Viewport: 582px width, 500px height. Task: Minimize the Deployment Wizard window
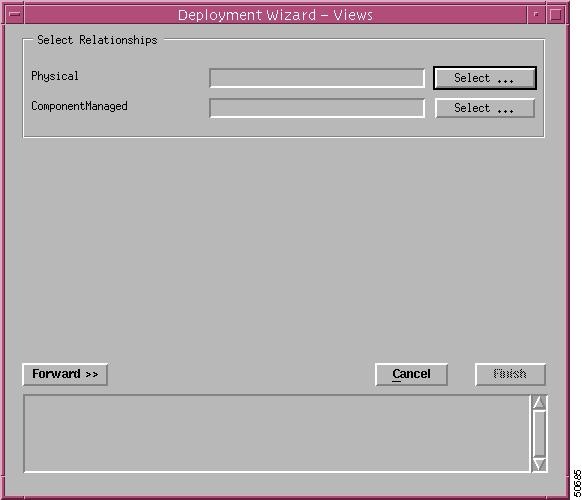pos(536,14)
